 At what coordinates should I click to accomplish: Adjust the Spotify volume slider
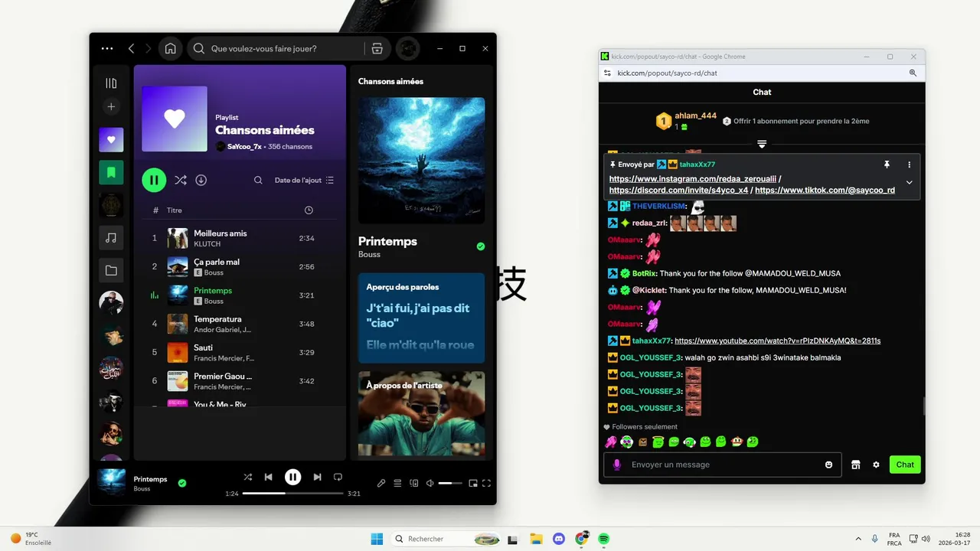pos(450,483)
